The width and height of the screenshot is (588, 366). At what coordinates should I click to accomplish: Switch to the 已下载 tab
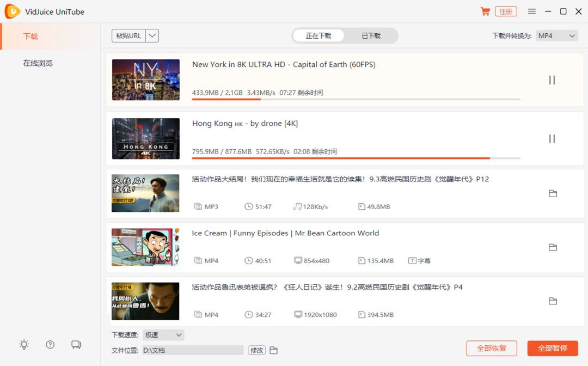(x=371, y=35)
